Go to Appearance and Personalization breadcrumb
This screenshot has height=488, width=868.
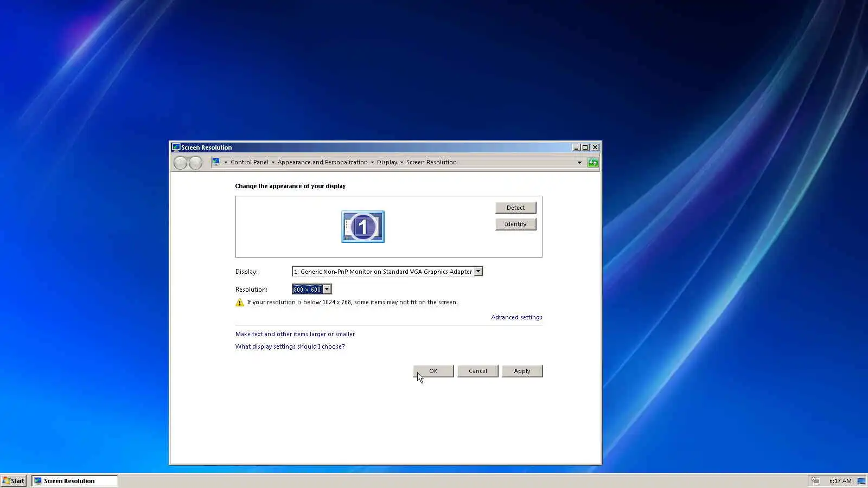323,162
